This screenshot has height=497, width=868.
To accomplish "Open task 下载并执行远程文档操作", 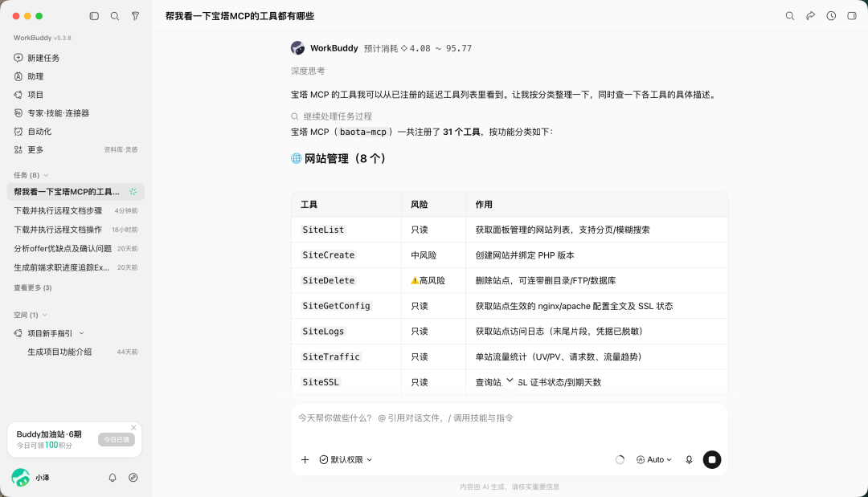I will click(x=76, y=230).
